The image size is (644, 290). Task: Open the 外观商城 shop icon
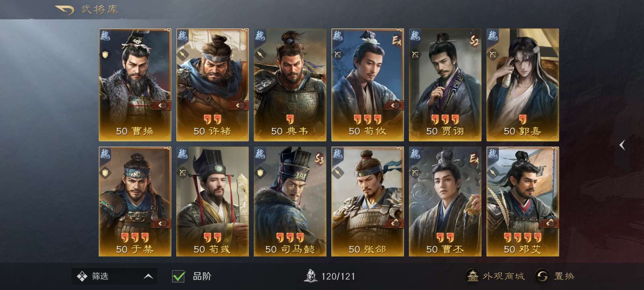coord(472,276)
